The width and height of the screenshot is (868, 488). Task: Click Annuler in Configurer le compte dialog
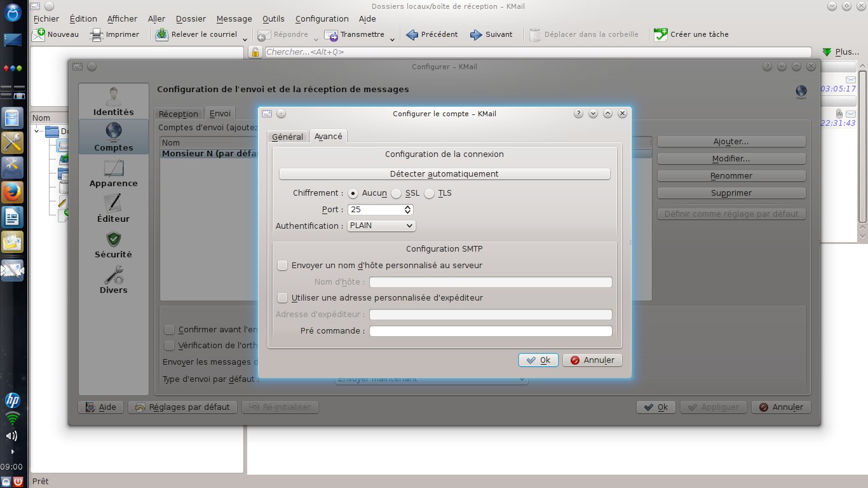click(x=592, y=360)
